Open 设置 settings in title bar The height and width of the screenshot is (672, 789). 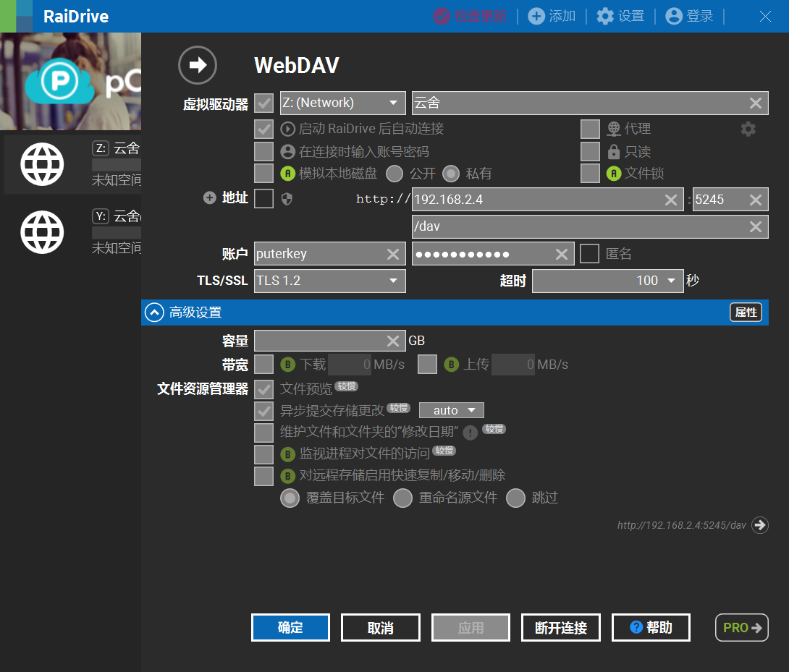[x=620, y=16]
